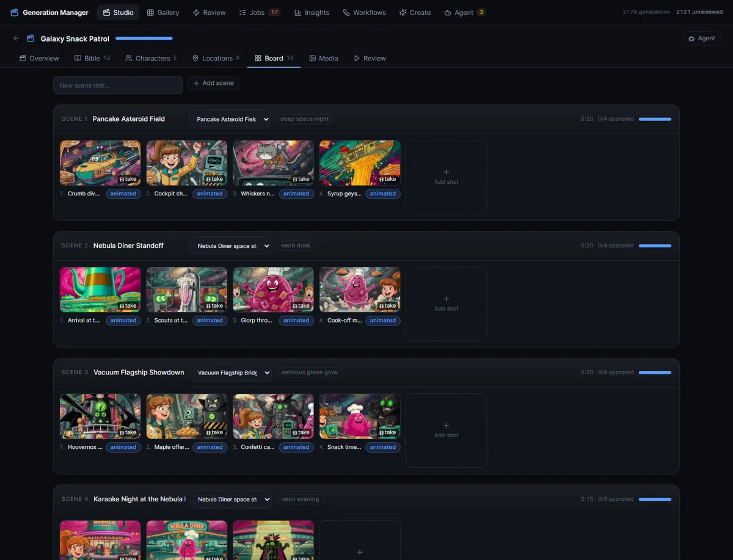Open Jobs with 17 badge
733x560 pixels.
260,12
